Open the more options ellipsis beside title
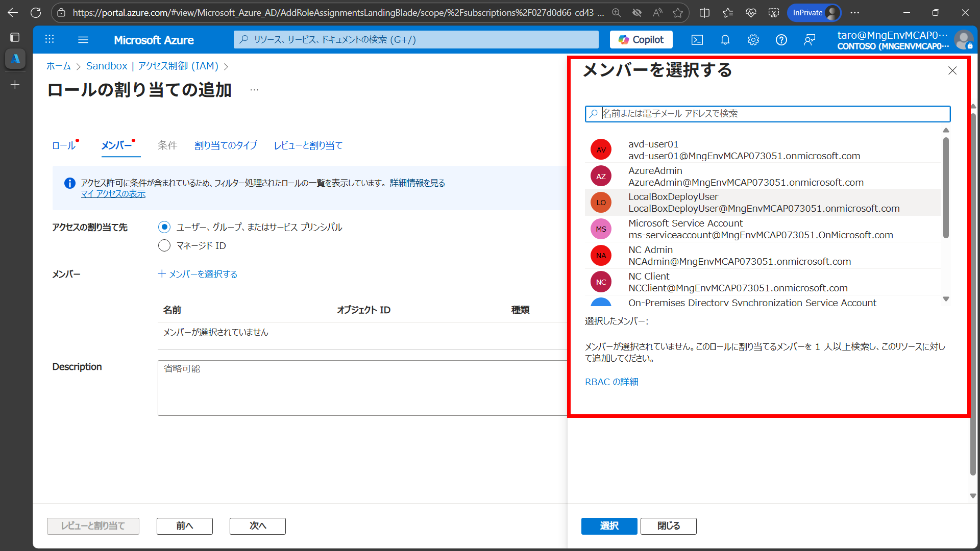Image resolution: width=980 pixels, height=551 pixels. click(254, 90)
